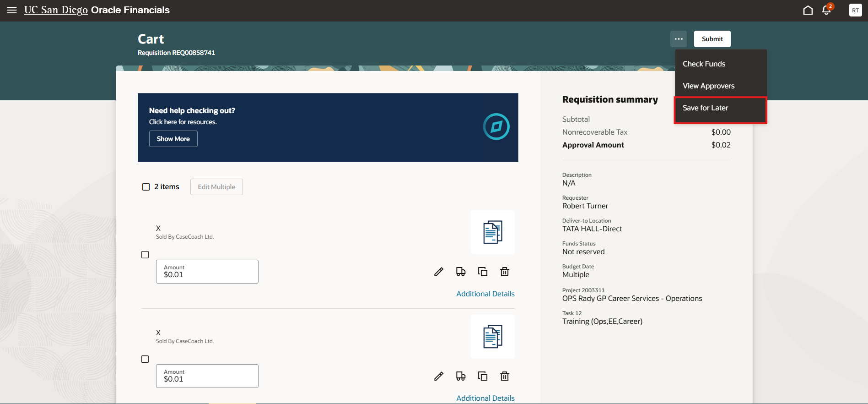Choose View Approvers from the menu
868x404 pixels.
[721, 86]
